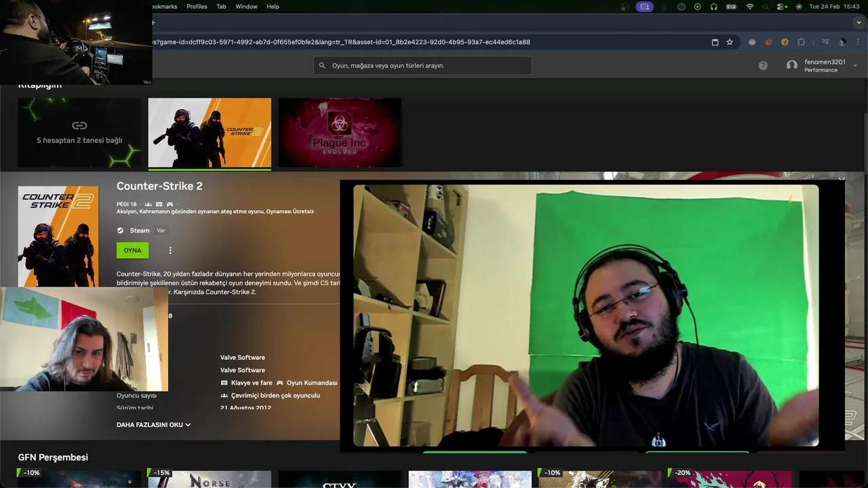
Task: Click the browser profile avatar in toolbar
Action: click(x=842, y=42)
